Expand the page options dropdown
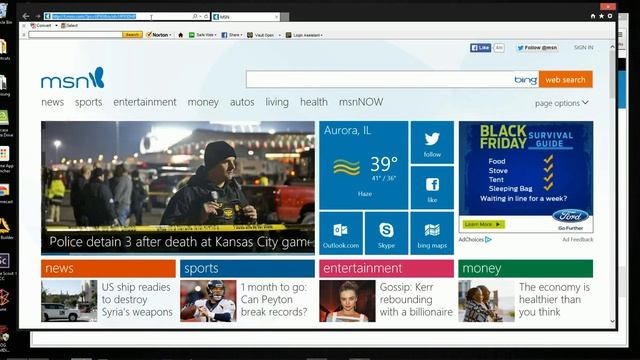The image size is (640, 360). pyautogui.click(x=562, y=103)
